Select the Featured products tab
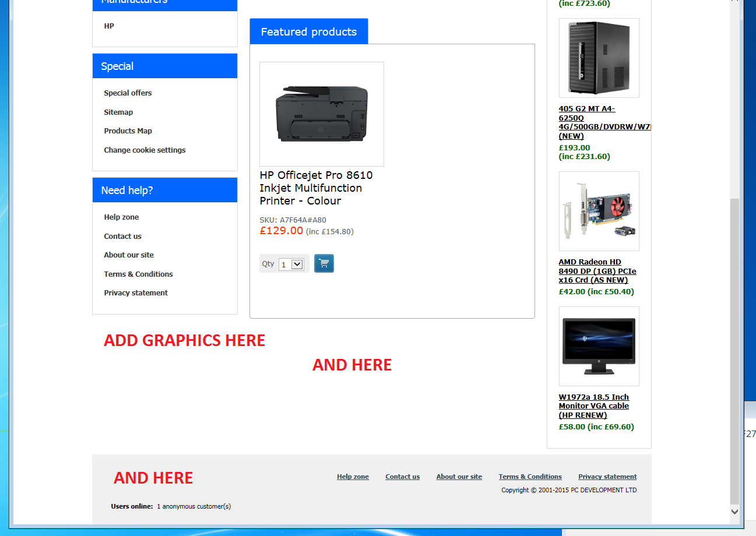Viewport: 756px width, 536px height. tap(308, 31)
